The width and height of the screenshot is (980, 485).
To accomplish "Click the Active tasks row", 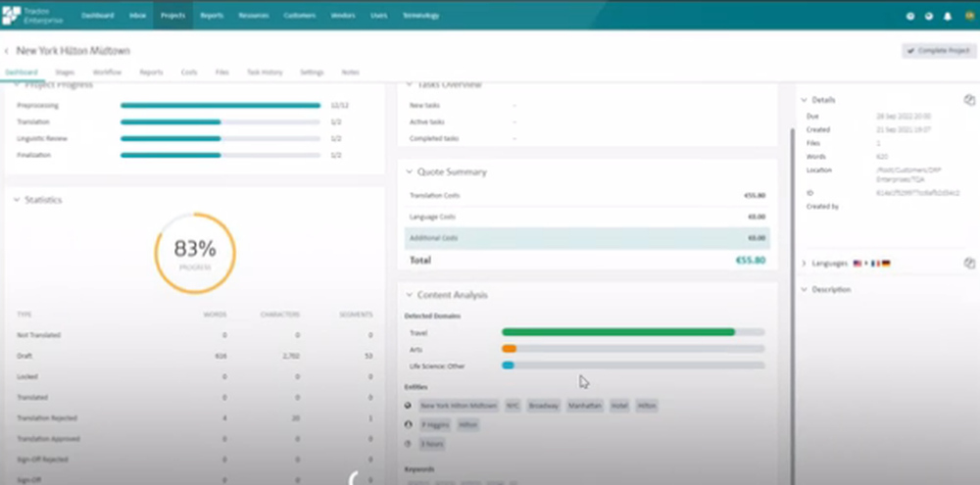I will 463,121.
